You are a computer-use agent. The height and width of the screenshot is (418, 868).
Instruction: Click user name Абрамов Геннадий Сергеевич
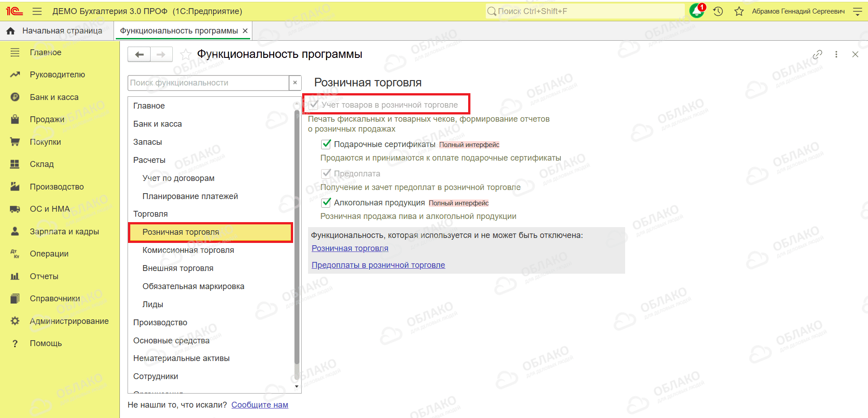[x=798, y=11]
